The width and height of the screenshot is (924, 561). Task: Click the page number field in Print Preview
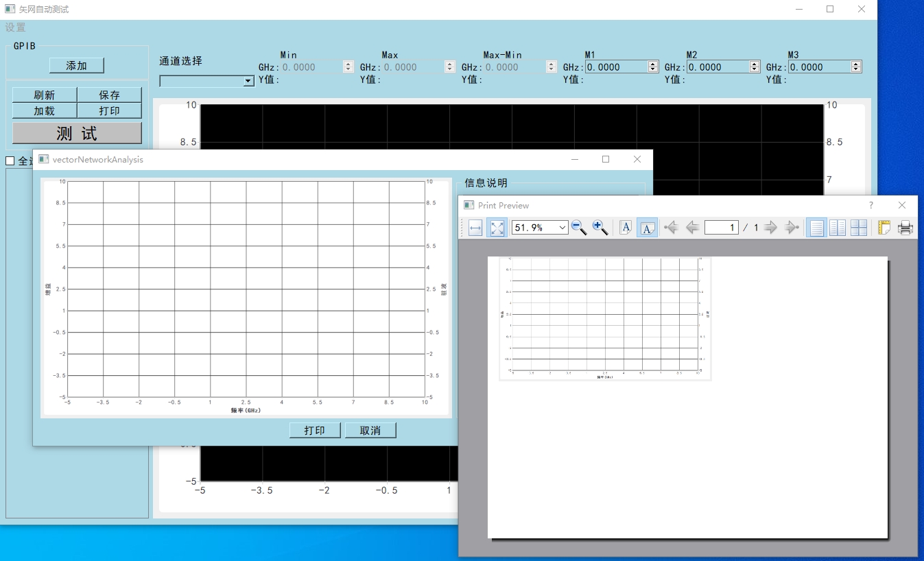721,228
